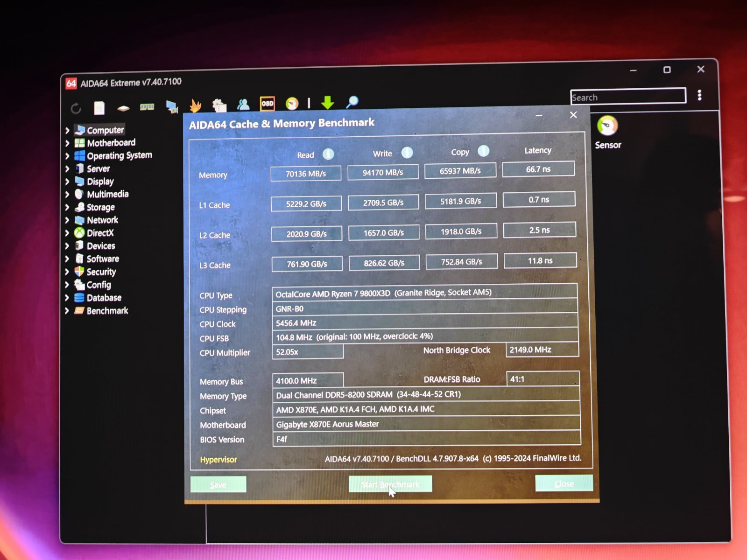Viewport: 747px width, 560px height.
Task: Expand the Computer tree node
Action: pos(67,131)
